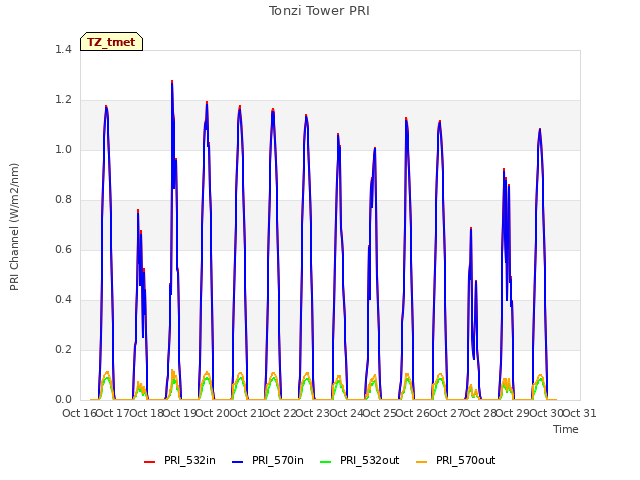Click the Oct 31 x-axis tick label

(x=579, y=413)
